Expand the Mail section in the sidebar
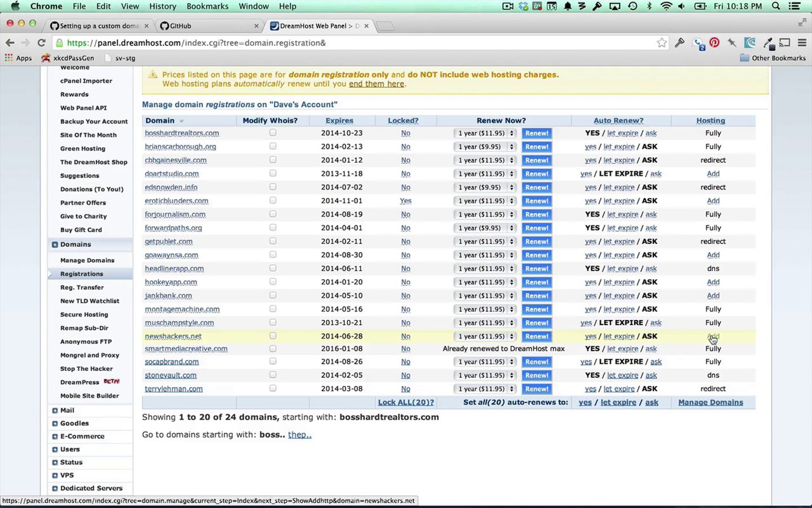This screenshot has height=508, width=812. tap(55, 410)
